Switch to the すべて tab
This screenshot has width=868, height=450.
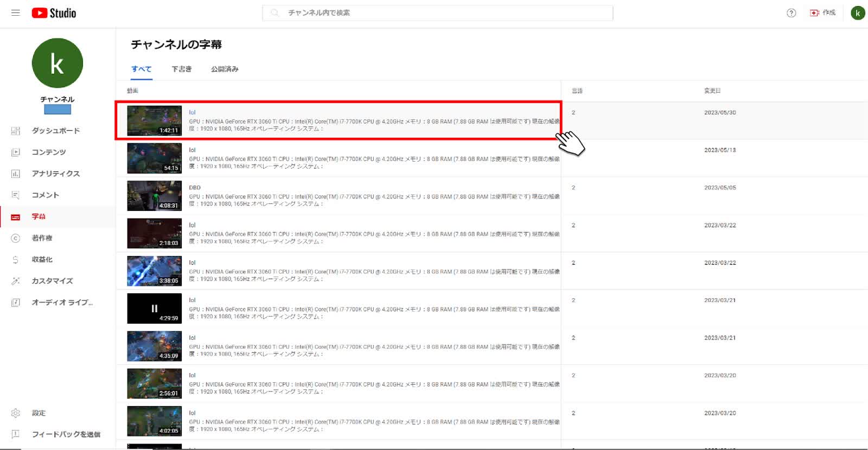(x=142, y=69)
